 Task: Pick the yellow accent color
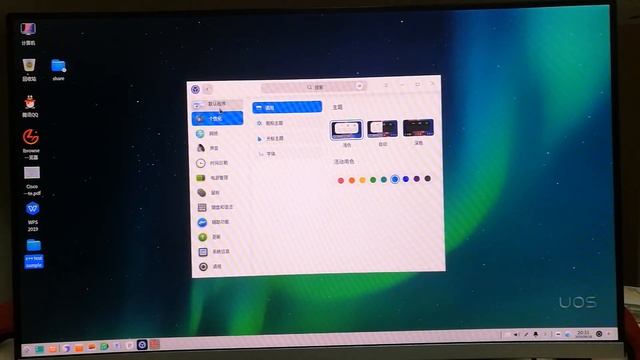(x=362, y=180)
